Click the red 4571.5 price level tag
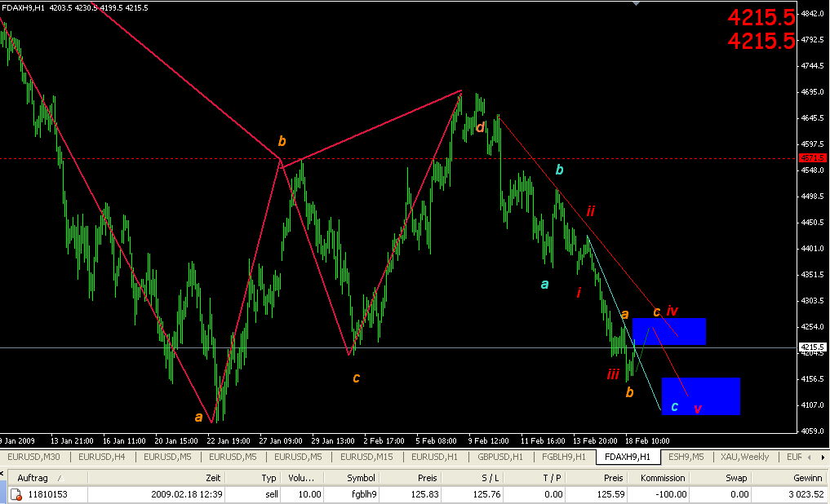 coord(813,158)
